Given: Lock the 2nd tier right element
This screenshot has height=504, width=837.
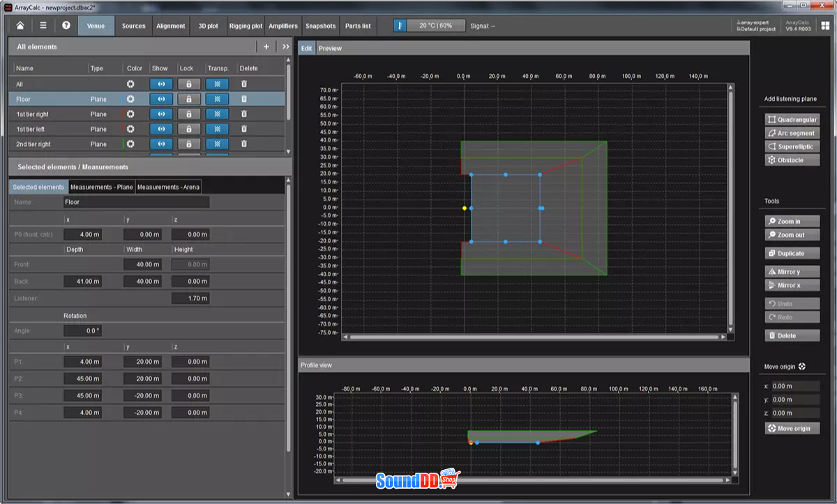Looking at the screenshot, I should 189,144.
